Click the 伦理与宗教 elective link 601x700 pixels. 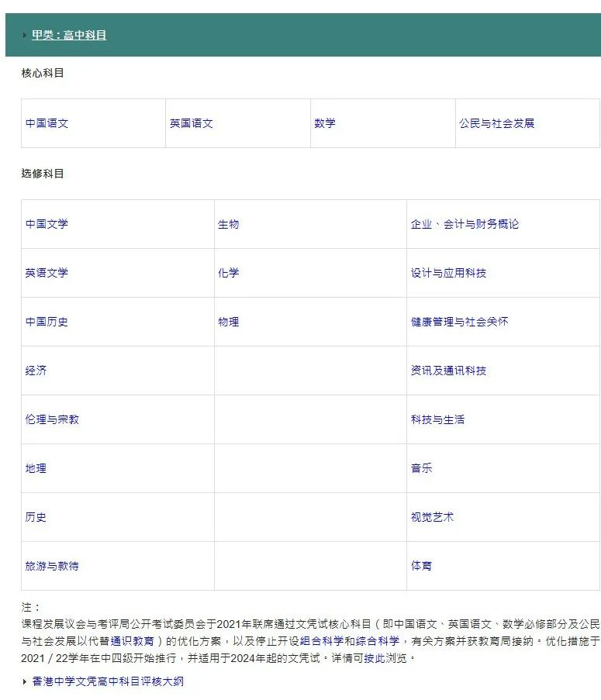[52, 419]
